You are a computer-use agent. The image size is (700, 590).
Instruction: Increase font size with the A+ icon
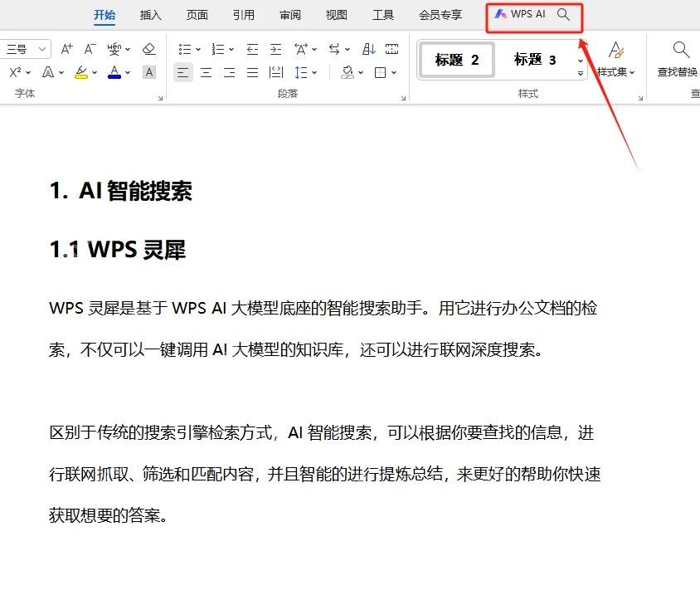point(66,49)
